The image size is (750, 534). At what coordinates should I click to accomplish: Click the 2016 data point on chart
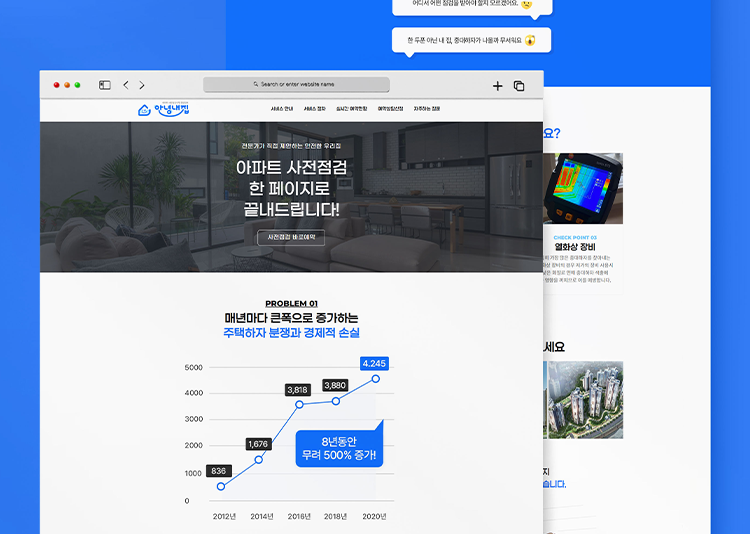click(x=299, y=405)
